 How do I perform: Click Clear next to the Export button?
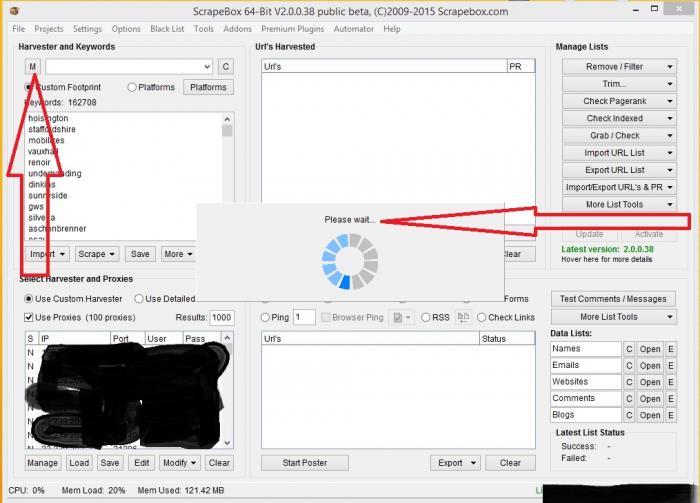pyautogui.click(x=510, y=463)
